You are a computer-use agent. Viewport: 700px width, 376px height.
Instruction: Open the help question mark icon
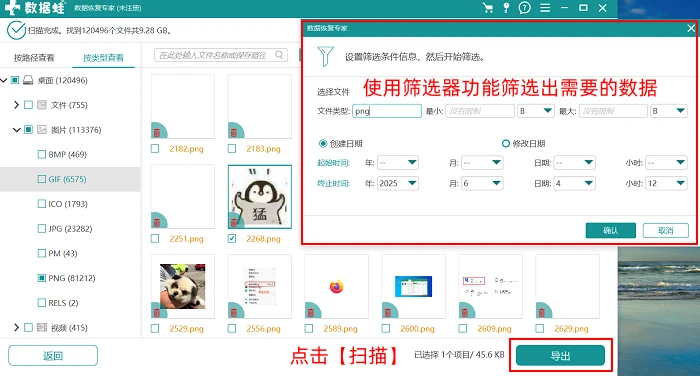(525, 8)
